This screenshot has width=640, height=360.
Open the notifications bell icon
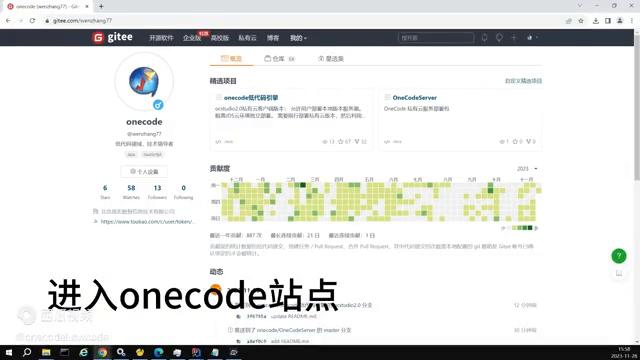pyautogui.click(x=484, y=38)
